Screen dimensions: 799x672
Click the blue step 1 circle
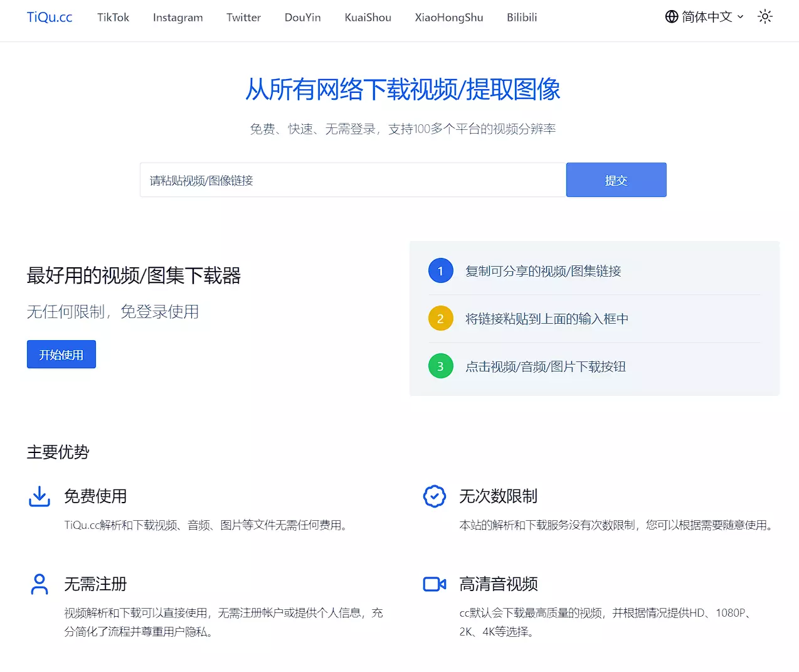click(x=440, y=271)
